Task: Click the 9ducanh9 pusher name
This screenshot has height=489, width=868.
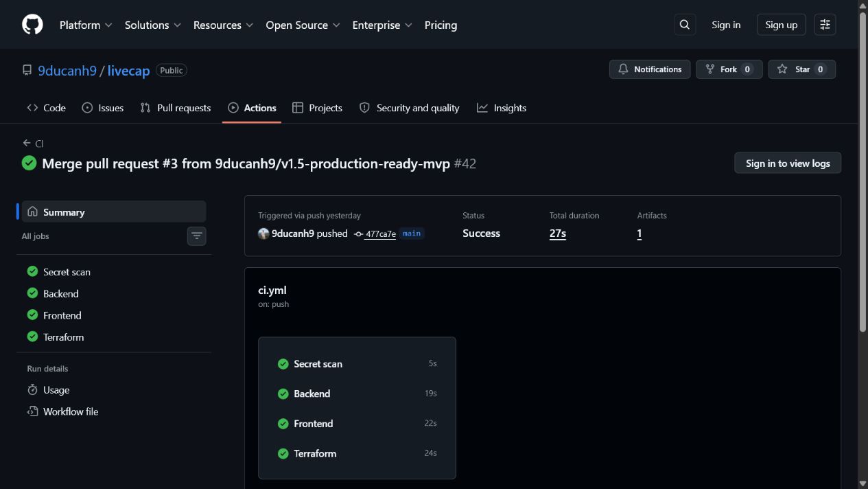Action: tap(293, 234)
